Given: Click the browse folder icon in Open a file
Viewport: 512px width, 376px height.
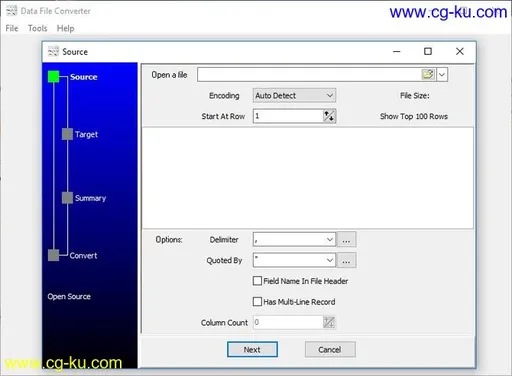Looking at the screenshot, I should [428, 74].
